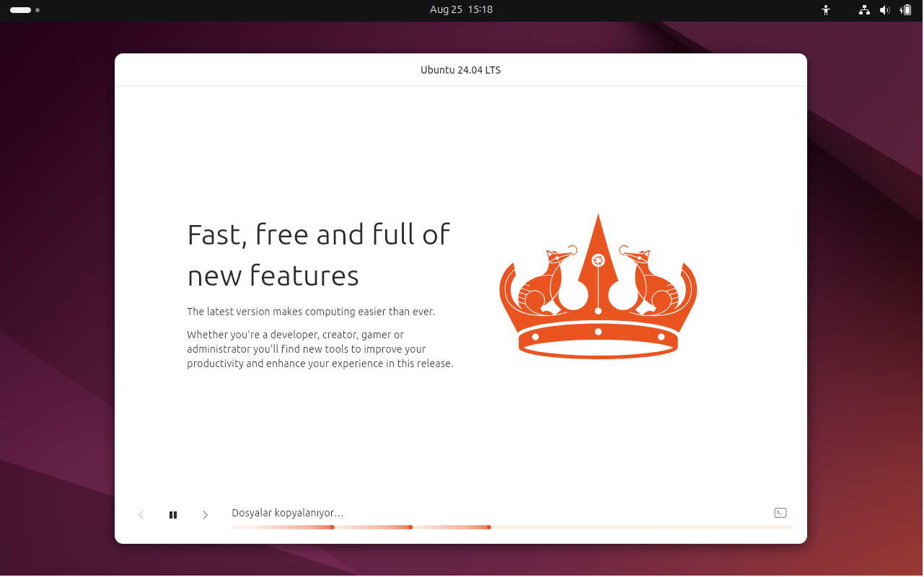Go back to the previous slideshow slide
924x577 pixels.
coord(141,515)
